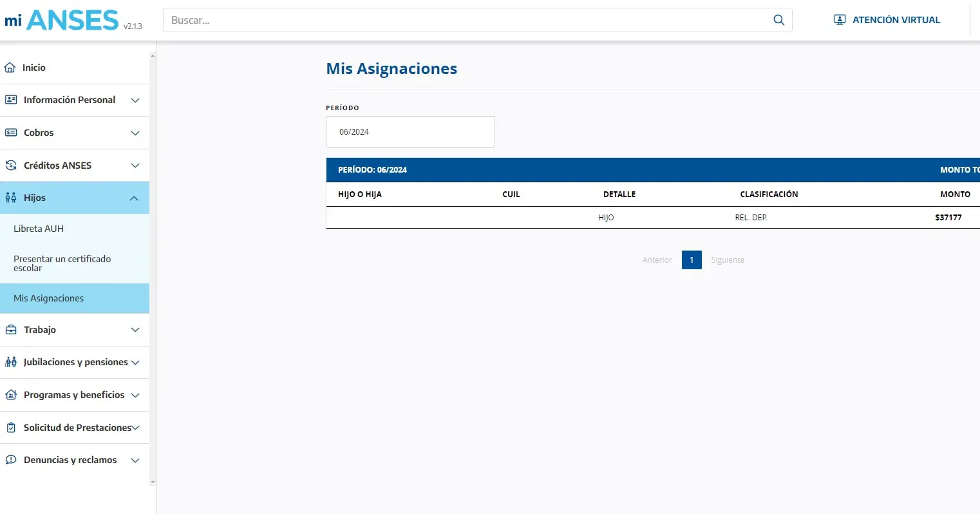Click the Solicitud de Prestaciones clipboard icon
Screen dimensions: 980x514
click(x=11, y=428)
